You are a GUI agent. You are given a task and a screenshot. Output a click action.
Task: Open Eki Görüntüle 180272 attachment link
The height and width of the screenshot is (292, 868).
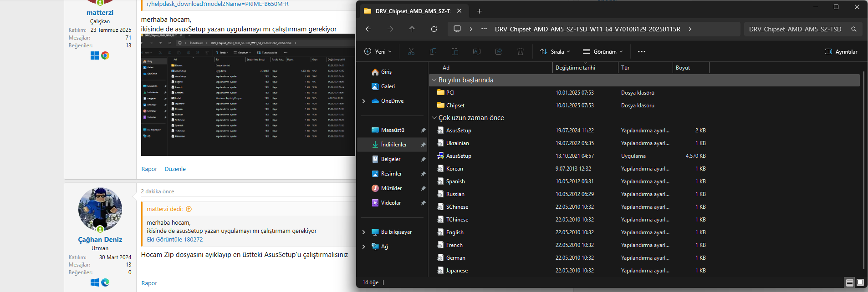pyautogui.click(x=174, y=239)
